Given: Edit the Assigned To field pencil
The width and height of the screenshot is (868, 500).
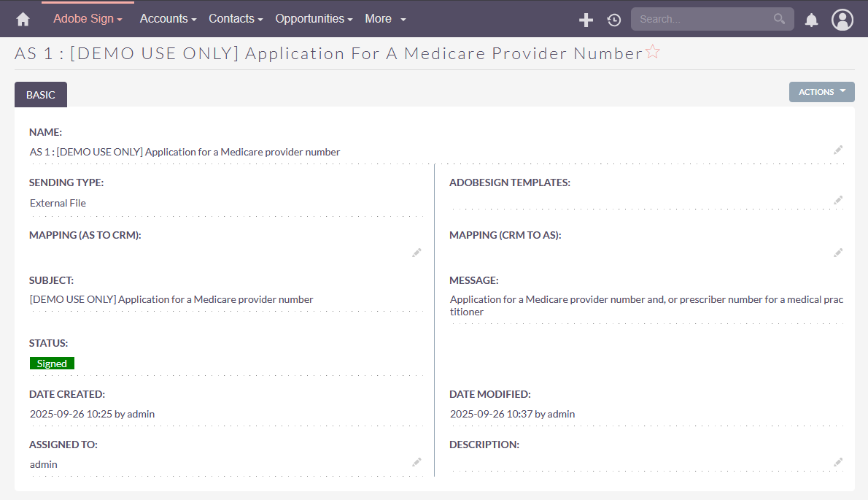Looking at the screenshot, I should click(x=416, y=462).
